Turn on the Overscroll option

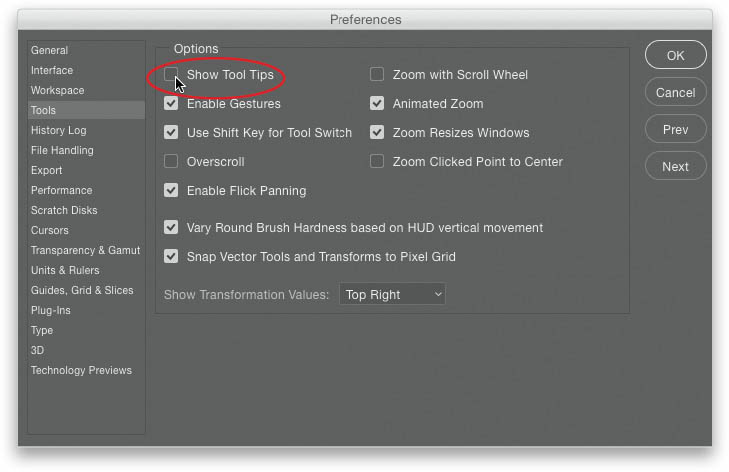[171, 162]
